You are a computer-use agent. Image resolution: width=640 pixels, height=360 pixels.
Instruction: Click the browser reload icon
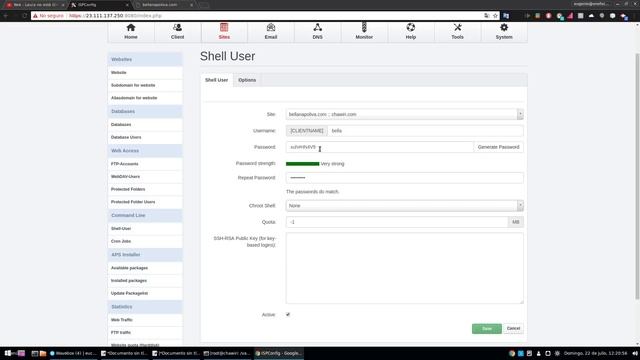tap(24, 16)
